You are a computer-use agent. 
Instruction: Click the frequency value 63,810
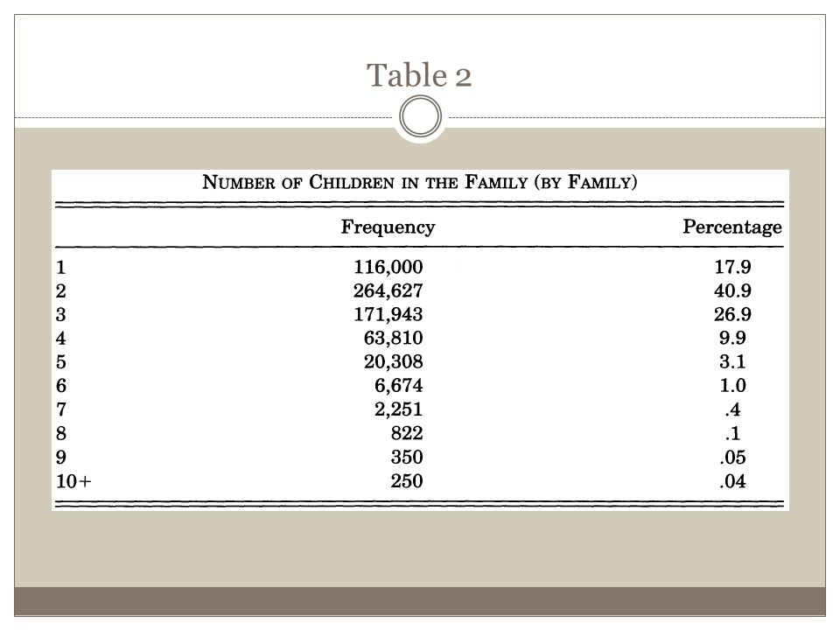(x=393, y=338)
